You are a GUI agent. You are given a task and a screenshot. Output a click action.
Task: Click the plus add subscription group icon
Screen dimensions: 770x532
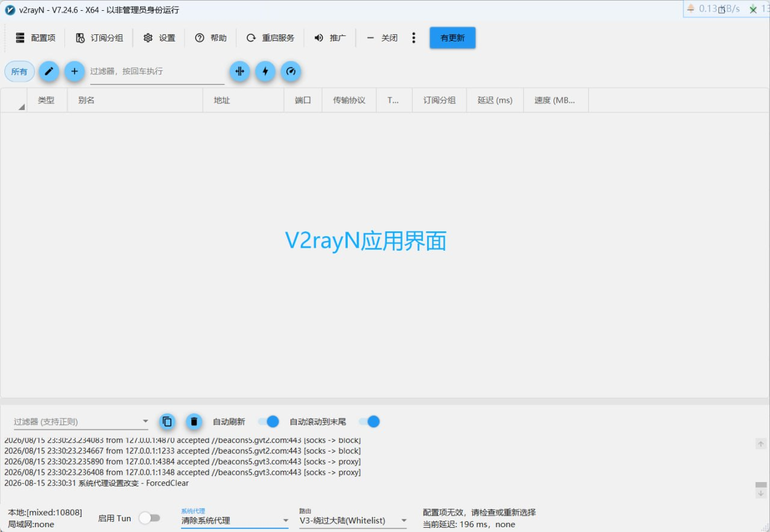tap(75, 72)
